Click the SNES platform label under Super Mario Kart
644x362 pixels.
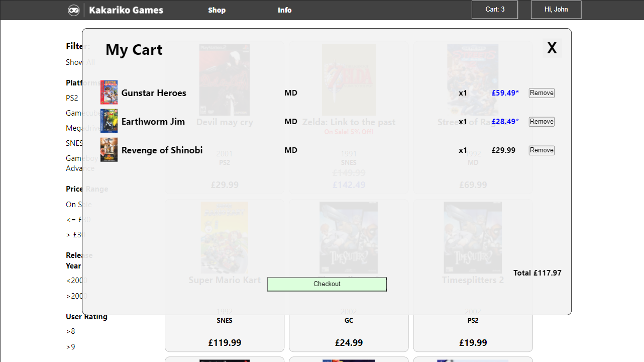point(225,321)
